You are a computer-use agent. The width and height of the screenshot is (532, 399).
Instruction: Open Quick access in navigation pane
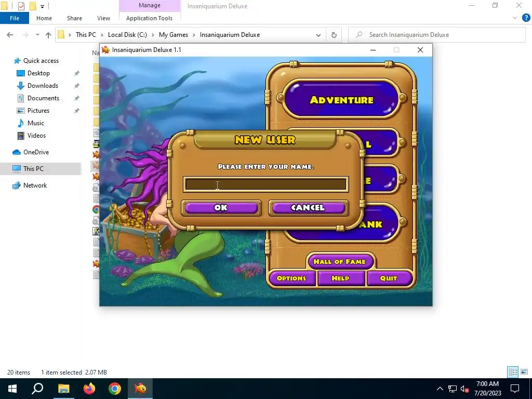click(41, 61)
